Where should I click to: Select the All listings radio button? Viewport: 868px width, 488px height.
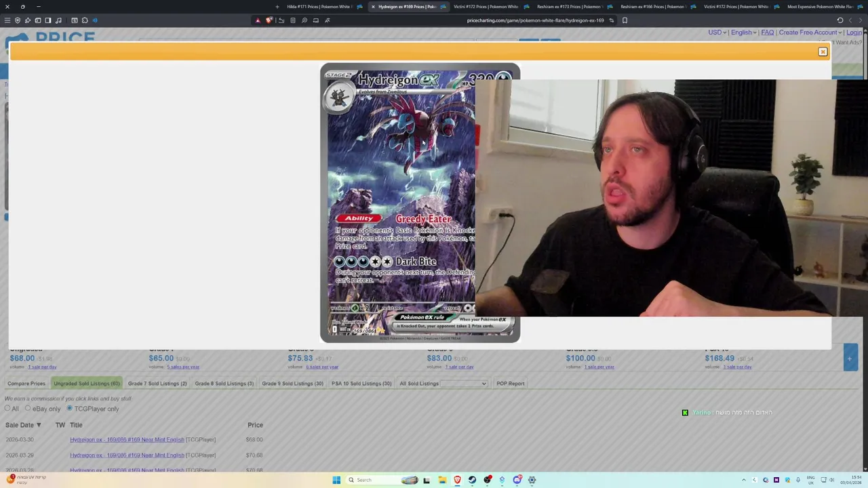pyautogui.click(x=7, y=408)
